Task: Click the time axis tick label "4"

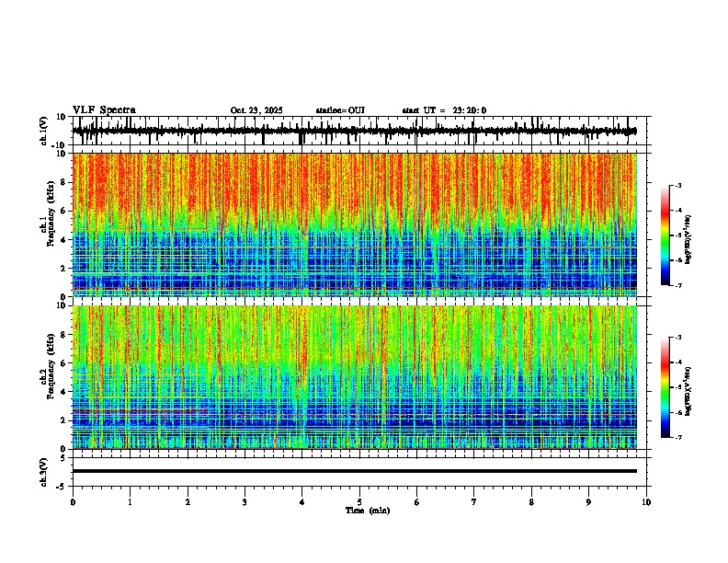Action: click(x=302, y=502)
